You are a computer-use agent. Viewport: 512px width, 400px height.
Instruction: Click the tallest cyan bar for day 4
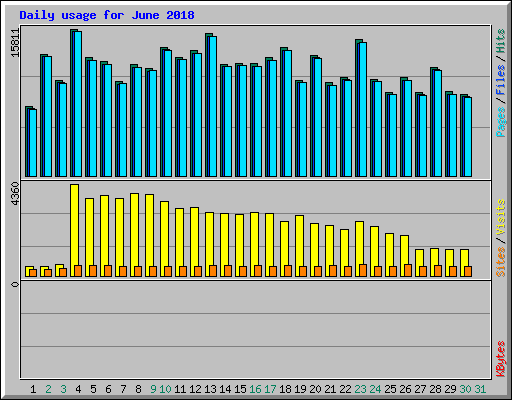coord(78,104)
